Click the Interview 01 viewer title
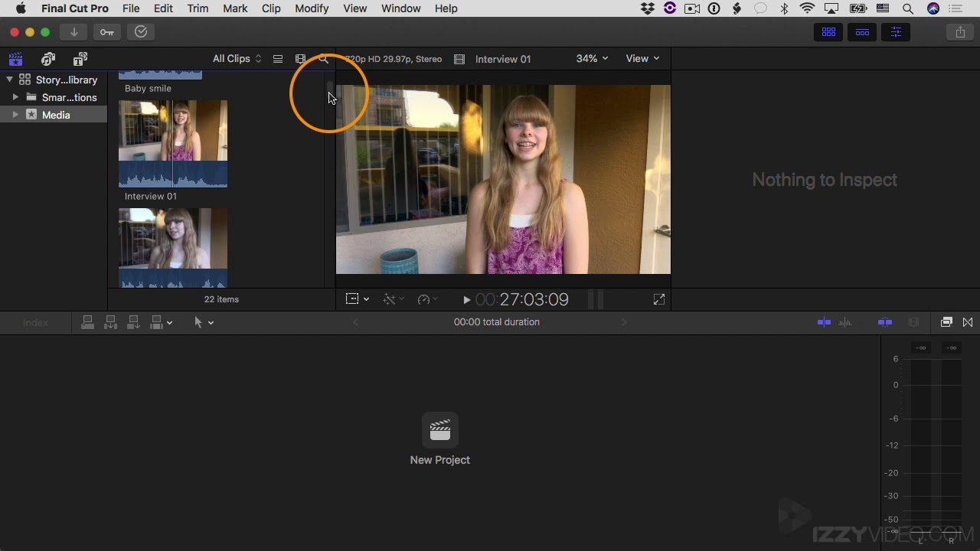 coord(502,59)
